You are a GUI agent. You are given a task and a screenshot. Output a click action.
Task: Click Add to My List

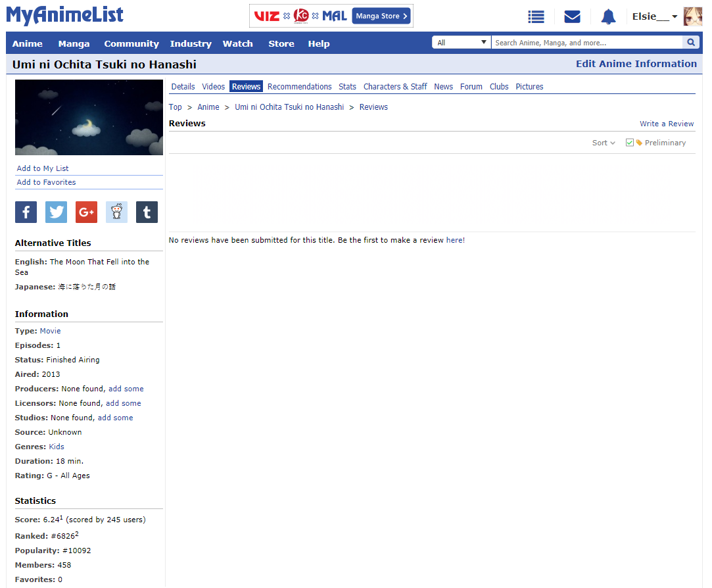tap(43, 168)
